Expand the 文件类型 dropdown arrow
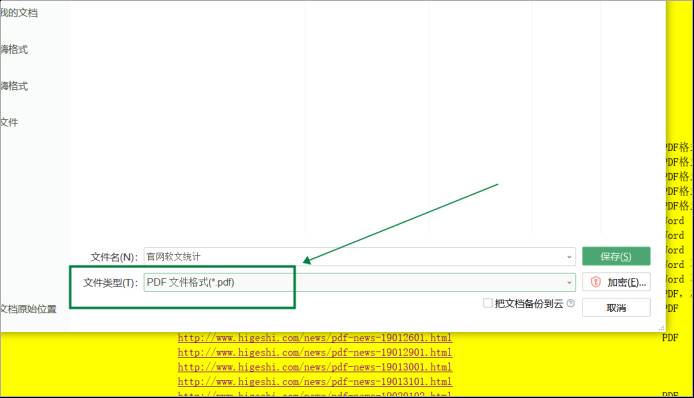The image size is (694, 398). point(569,282)
